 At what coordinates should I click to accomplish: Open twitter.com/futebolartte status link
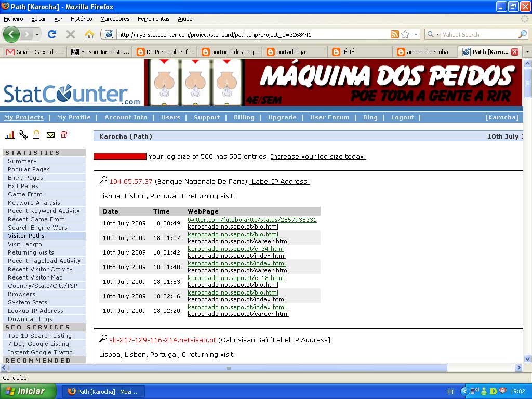(252, 220)
